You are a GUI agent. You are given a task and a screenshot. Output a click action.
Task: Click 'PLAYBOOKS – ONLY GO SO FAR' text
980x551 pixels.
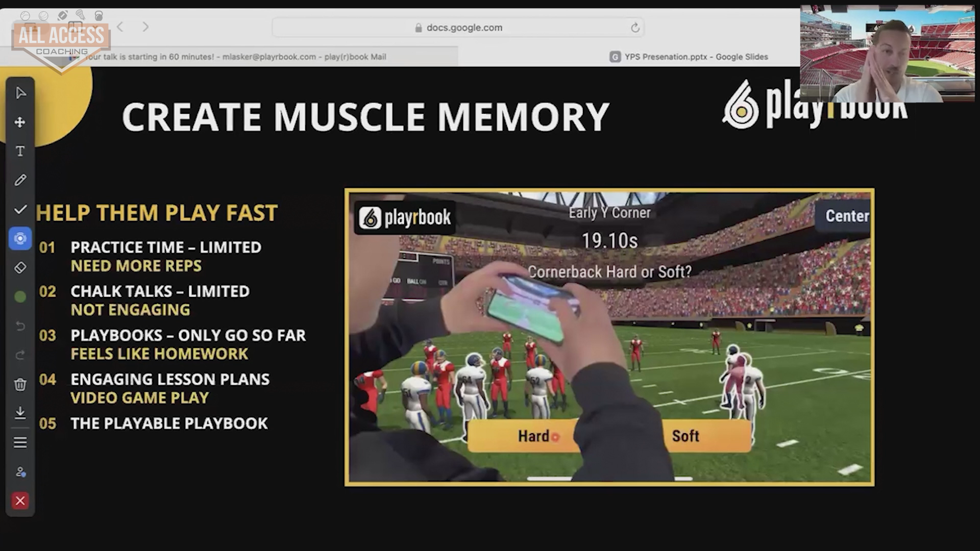(188, 335)
